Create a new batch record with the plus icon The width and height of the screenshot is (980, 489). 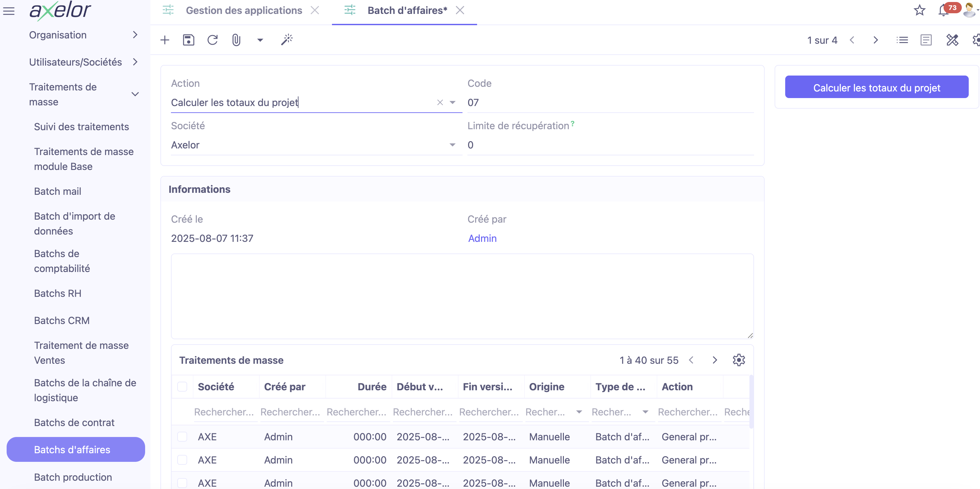(165, 39)
